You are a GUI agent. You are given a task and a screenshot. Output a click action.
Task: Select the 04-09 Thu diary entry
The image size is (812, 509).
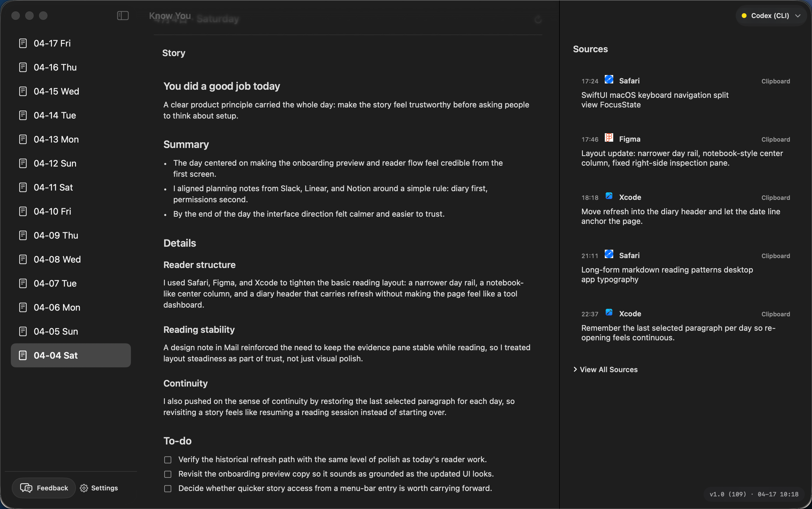tap(56, 235)
